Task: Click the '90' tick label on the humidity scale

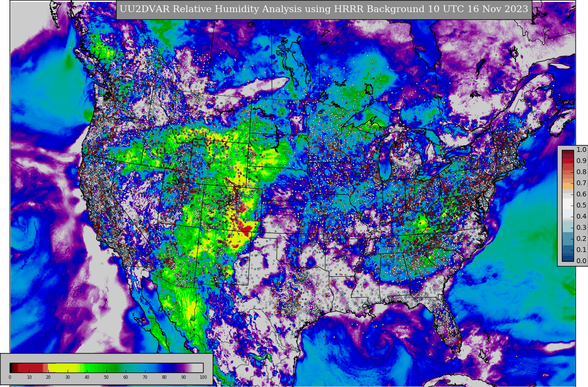Action: pos(184,377)
